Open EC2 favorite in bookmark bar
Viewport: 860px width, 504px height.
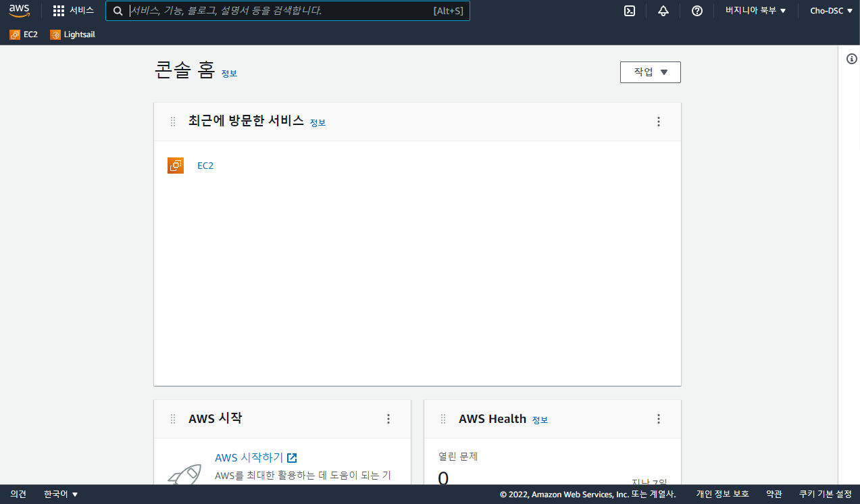(x=24, y=34)
